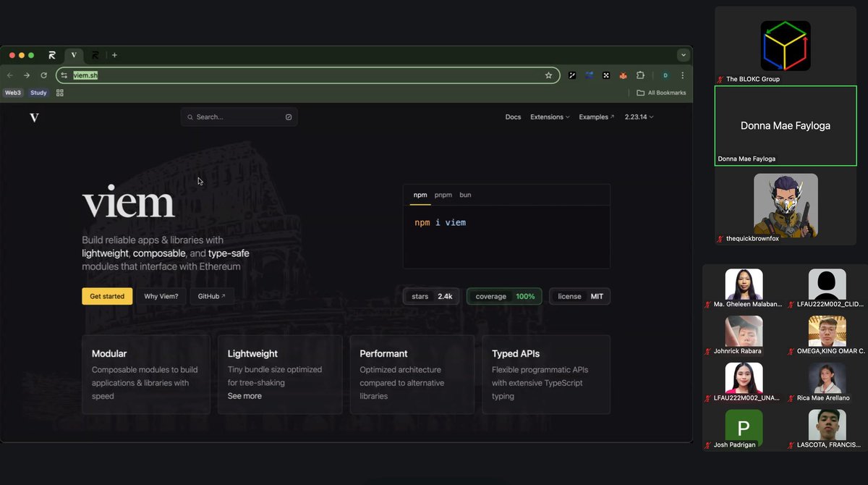Open the Web3 bookmark folder
This screenshot has height=485, width=868.
point(13,93)
